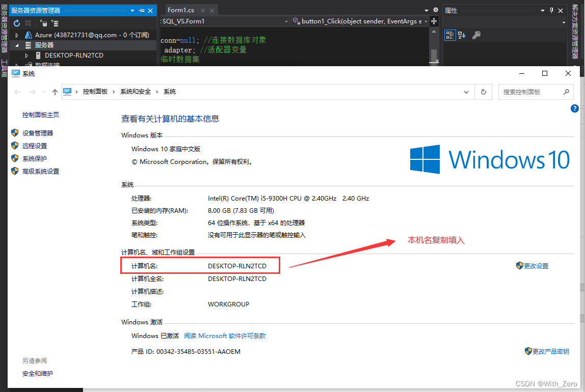Click the DESKTOP-RLN2TCD server icon in tree
This screenshot has height=392, width=585.
click(x=38, y=55)
